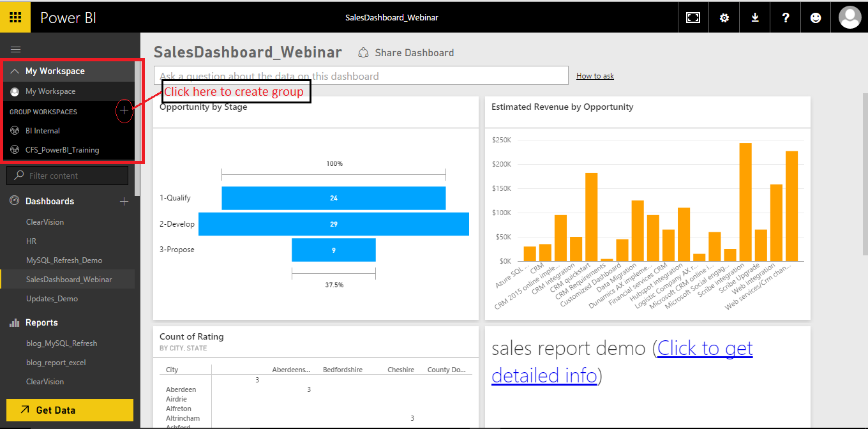Screen dimensions: 868x429
Task: Click the Share Dashboard link
Action: [x=414, y=52]
